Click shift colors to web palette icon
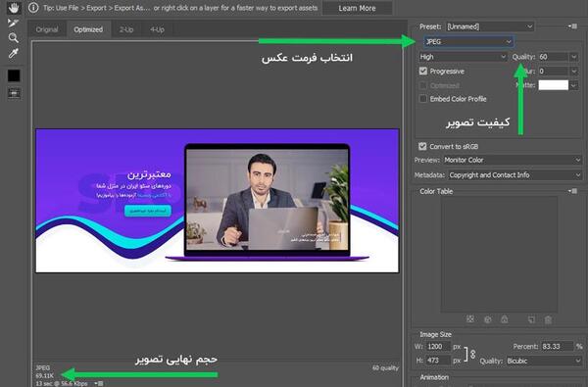Image resolution: width=588 pixels, height=387 pixels. tap(487, 319)
